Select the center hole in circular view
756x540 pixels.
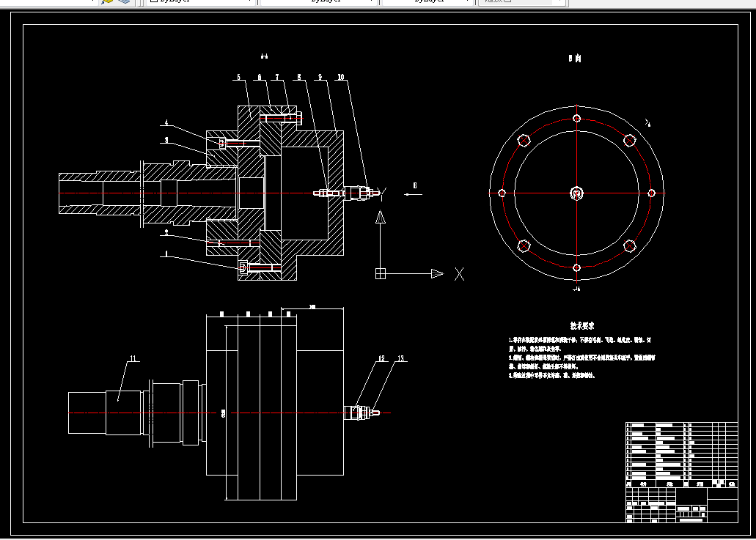point(576,193)
